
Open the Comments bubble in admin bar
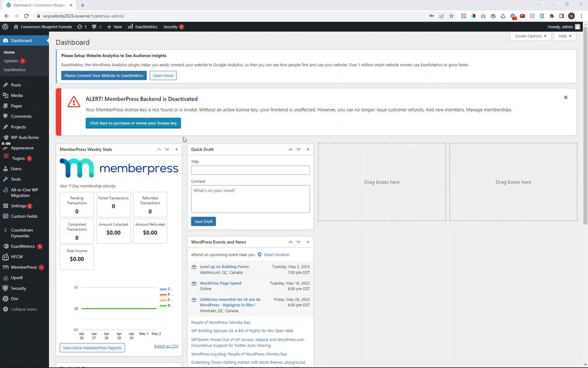coord(96,27)
